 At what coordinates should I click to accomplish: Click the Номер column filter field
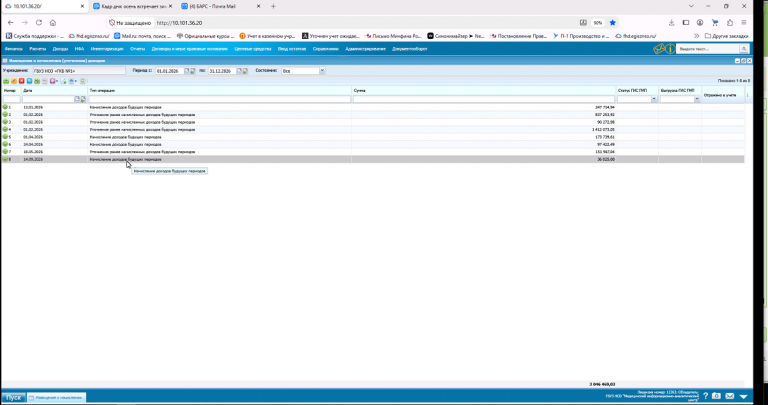pos(12,99)
